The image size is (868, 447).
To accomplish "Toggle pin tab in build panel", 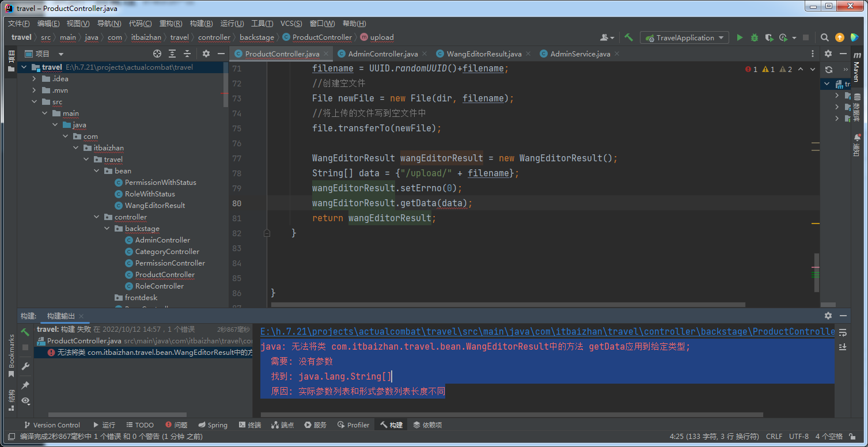I will pyautogui.click(x=25, y=385).
